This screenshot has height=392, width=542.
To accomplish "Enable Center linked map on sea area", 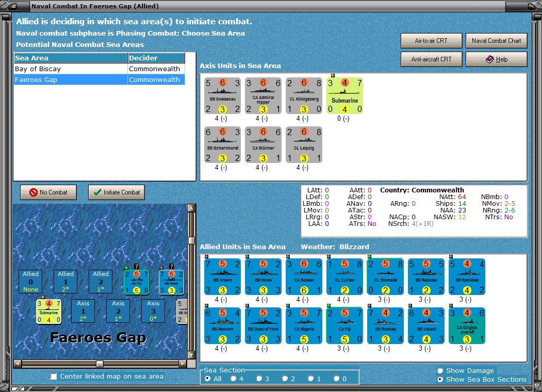I will tap(54, 376).
